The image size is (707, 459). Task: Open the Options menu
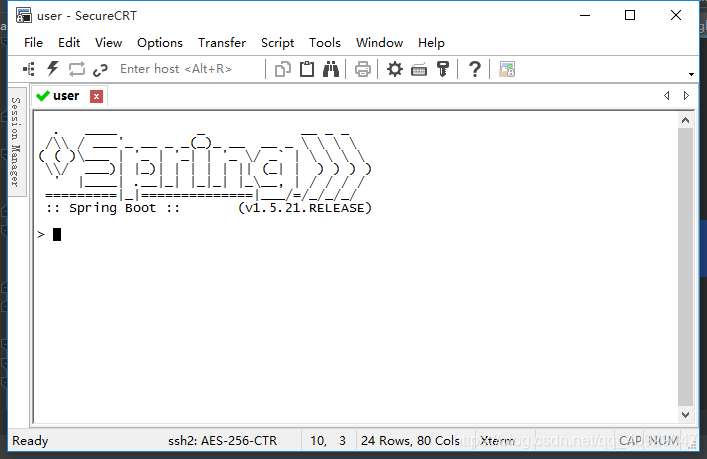(160, 43)
